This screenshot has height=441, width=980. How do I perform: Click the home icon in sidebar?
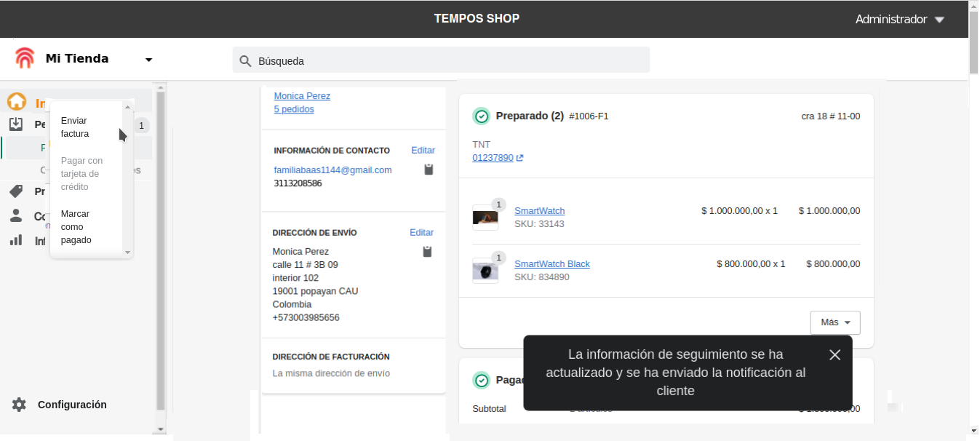(x=17, y=103)
